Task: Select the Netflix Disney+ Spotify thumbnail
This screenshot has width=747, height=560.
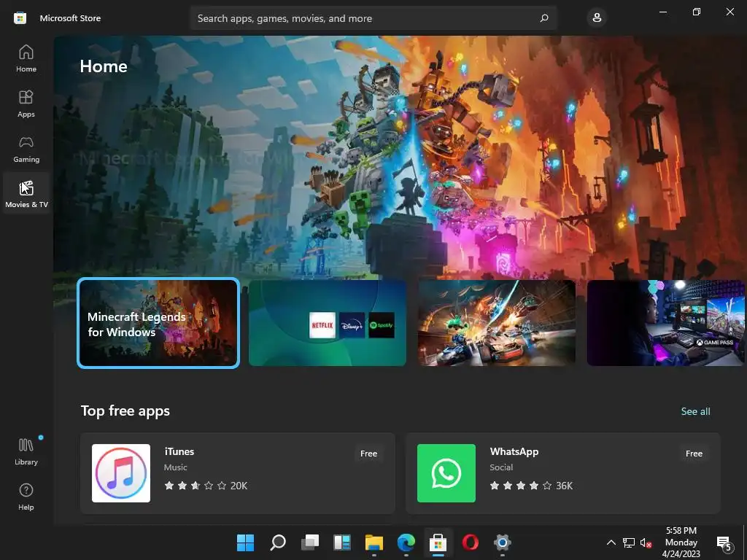Action: tap(328, 323)
